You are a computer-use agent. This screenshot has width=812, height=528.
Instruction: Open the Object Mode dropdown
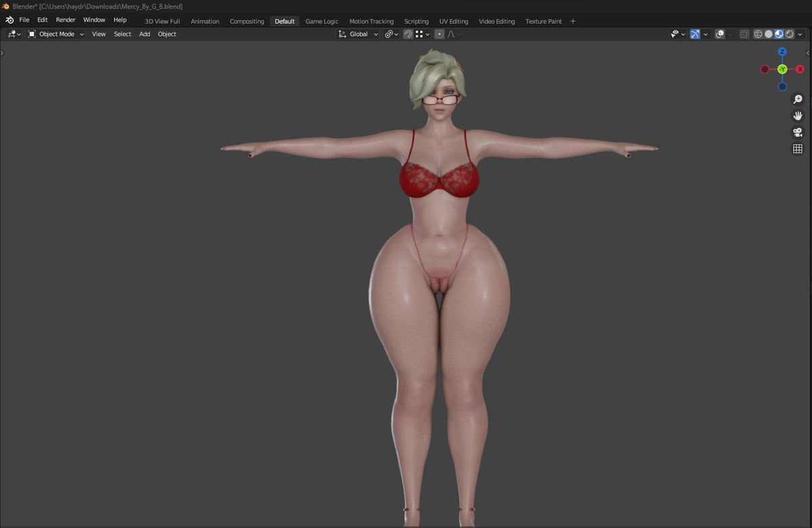[56, 34]
